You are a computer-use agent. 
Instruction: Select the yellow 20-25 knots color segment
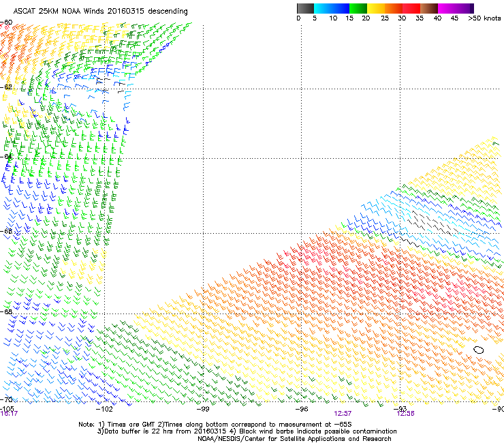coord(376,8)
